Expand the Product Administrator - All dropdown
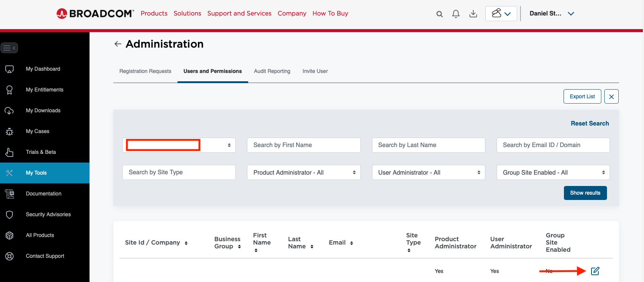 click(304, 172)
